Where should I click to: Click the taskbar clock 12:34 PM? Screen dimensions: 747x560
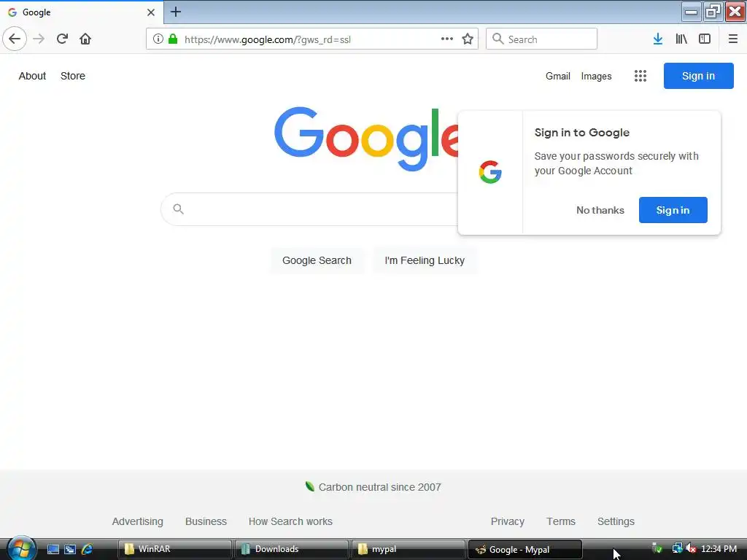point(719,549)
